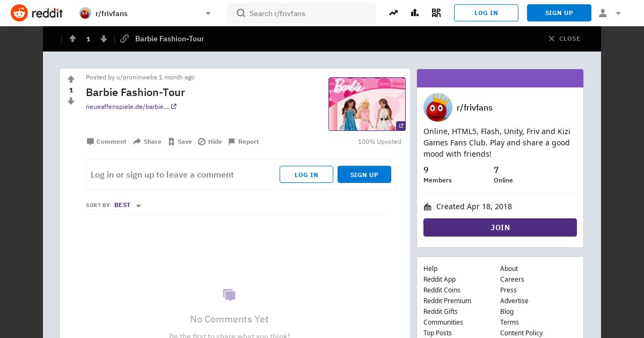
Task: Open the Reddit home logo
Action: (36, 13)
